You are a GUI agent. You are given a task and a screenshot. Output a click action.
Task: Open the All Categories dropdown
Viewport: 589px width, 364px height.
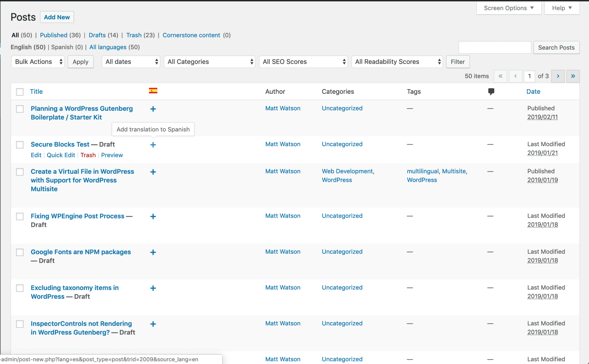pos(210,62)
